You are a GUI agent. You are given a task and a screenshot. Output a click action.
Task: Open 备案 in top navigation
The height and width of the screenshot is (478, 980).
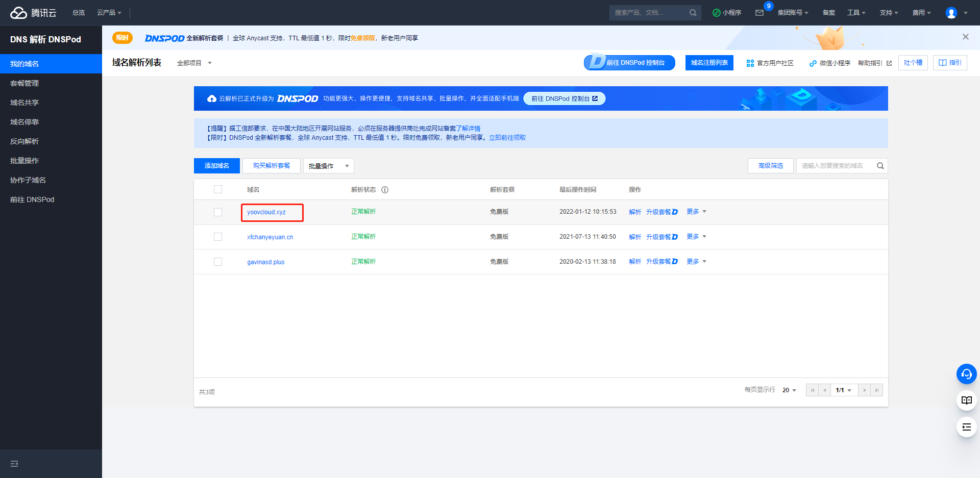pos(829,13)
